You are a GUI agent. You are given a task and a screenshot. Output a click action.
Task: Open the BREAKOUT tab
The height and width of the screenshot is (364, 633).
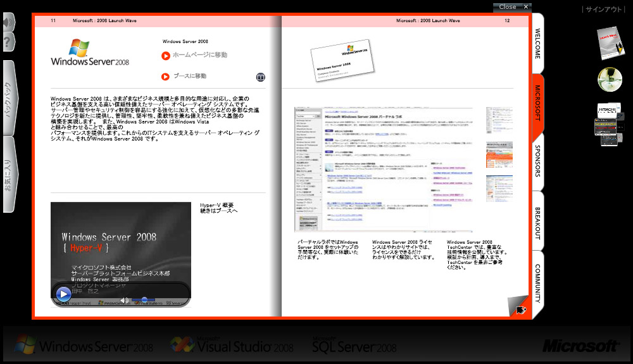pyautogui.click(x=537, y=222)
